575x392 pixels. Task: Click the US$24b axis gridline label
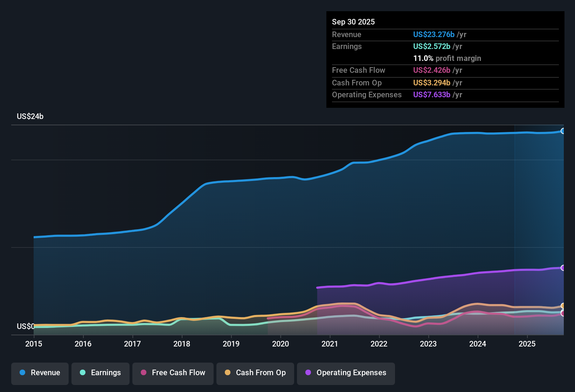coord(30,116)
